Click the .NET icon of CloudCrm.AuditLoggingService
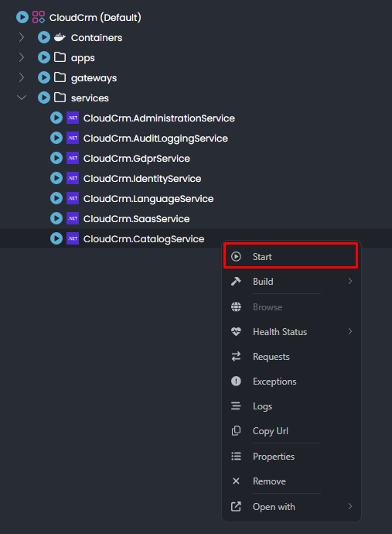Image resolution: width=392 pixels, height=534 pixels. (x=73, y=138)
